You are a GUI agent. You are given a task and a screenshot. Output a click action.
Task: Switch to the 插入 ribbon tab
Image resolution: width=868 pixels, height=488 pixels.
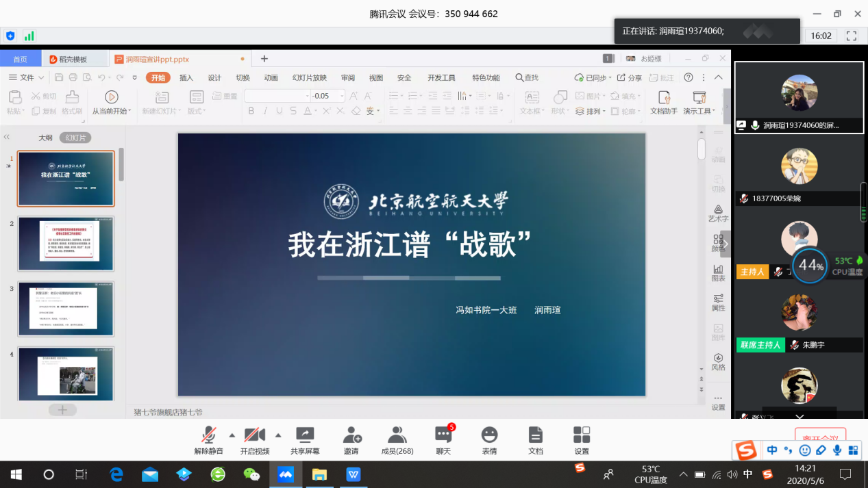(x=186, y=77)
